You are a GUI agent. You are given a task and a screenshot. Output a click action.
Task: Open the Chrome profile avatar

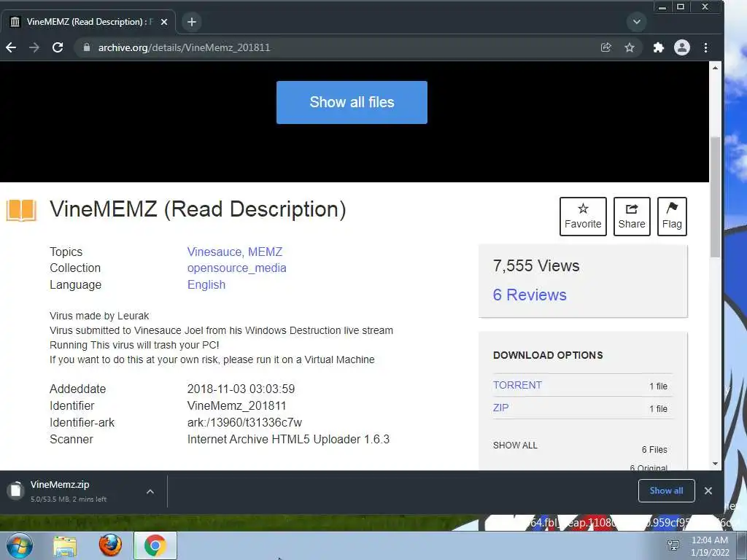click(x=682, y=47)
